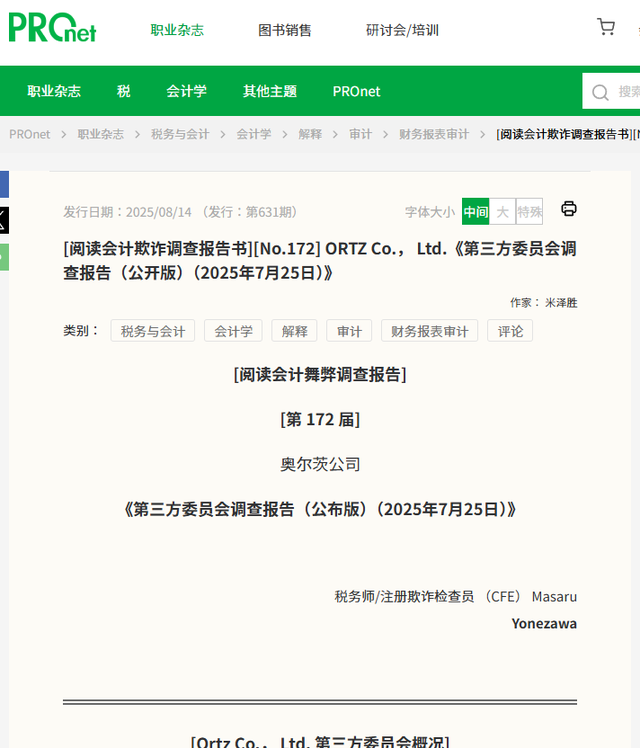Click 财务报表审计 breadcrumb link
The image size is (640, 748).
[x=433, y=134]
